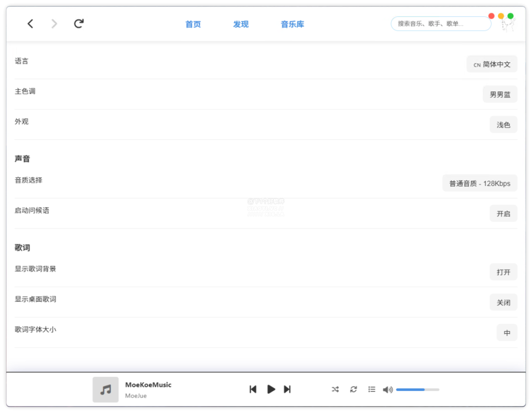The height and width of the screenshot is (413, 532).
Task: Open audio quality 普通音质 - 128Kbps selector
Action: [x=479, y=184]
